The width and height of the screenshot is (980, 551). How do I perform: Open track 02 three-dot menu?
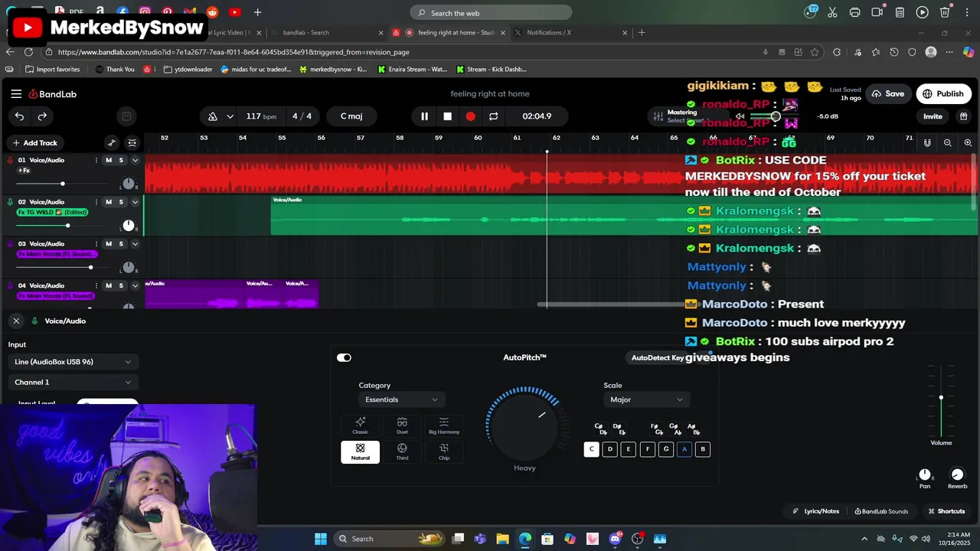96,202
